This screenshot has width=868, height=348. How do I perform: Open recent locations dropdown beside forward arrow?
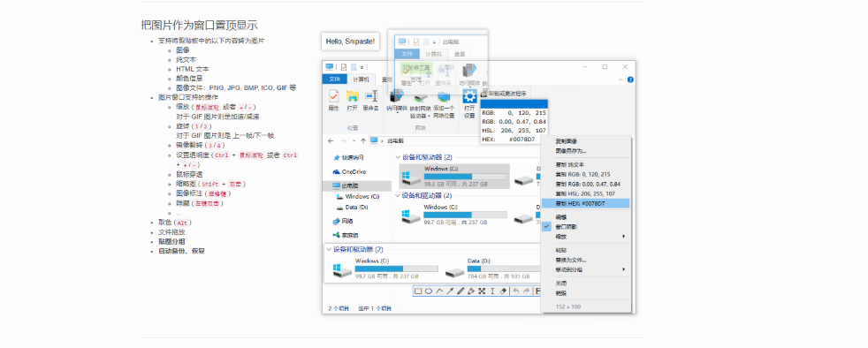coord(354,140)
